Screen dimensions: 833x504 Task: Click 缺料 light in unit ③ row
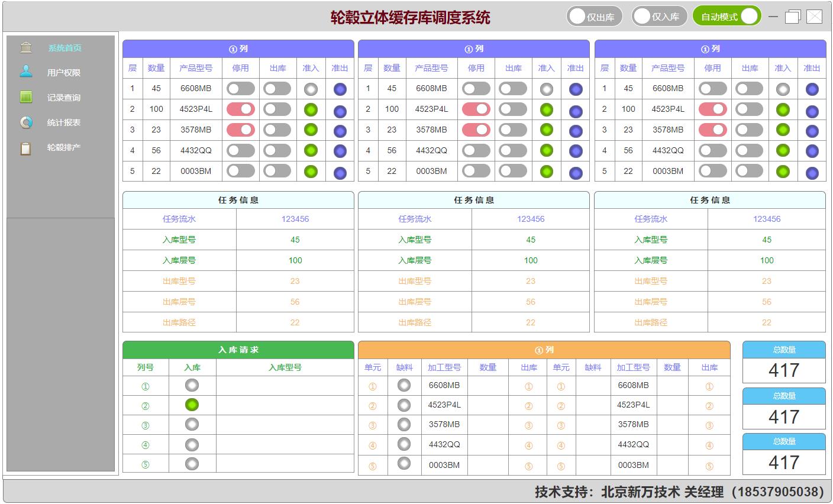point(404,424)
